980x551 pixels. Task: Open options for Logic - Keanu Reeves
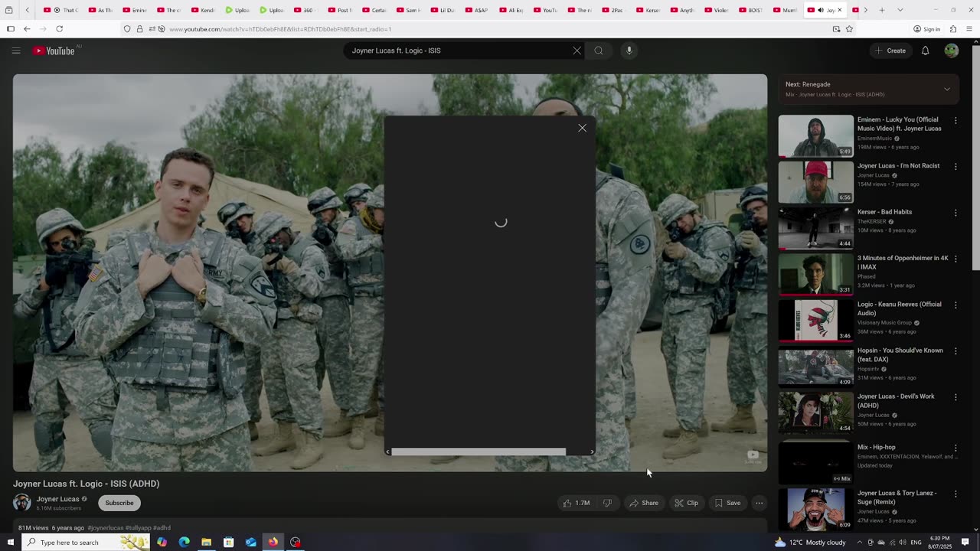pos(955,305)
